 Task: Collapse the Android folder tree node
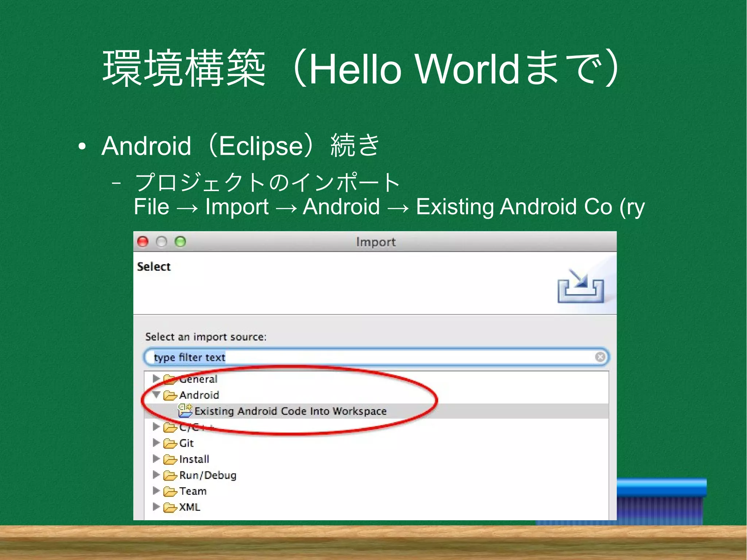(x=156, y=394)
